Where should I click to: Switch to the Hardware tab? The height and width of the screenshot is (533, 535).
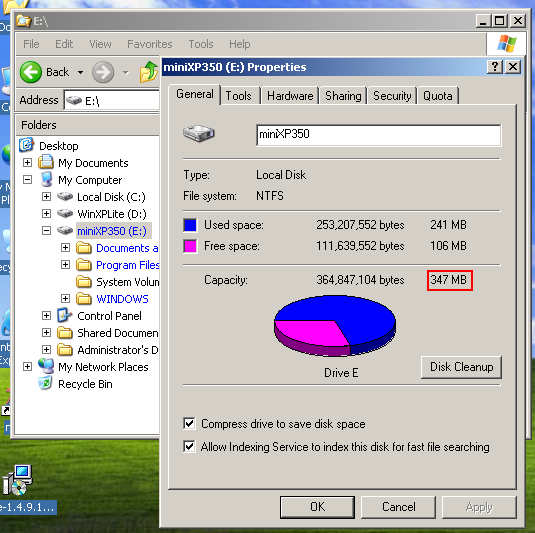[x=290, y=96]
